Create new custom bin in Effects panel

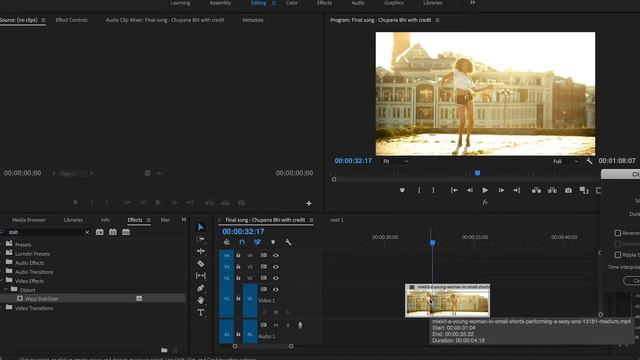[164, 350]
